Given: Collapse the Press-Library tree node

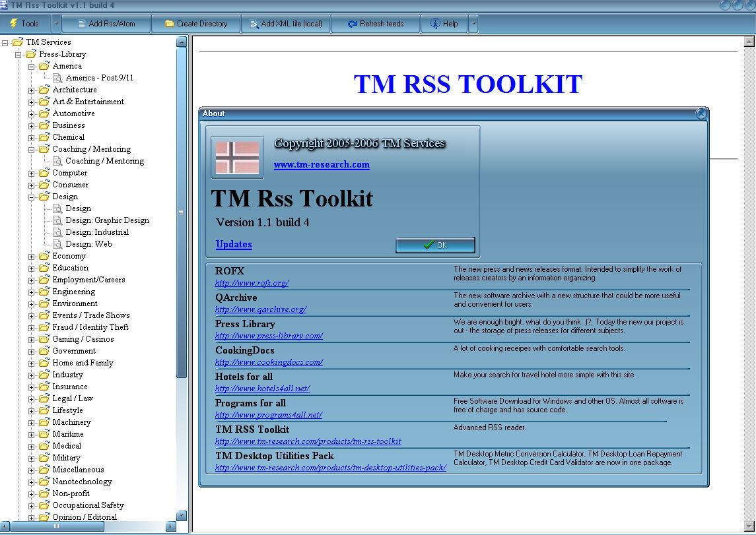Looking at the screenshot, I should (18, 54).
